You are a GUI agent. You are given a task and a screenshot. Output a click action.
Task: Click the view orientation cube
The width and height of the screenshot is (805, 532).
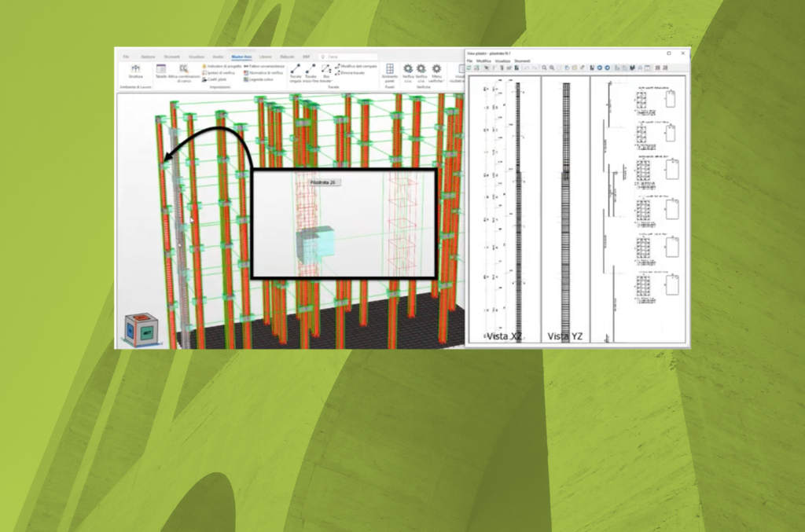point(142,330)
